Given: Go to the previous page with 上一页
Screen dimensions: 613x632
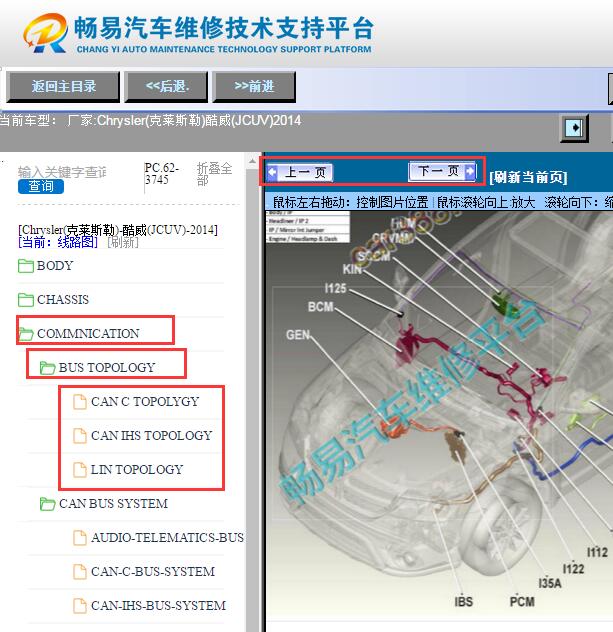Looking at the screenshot, I should coord(299,173).
